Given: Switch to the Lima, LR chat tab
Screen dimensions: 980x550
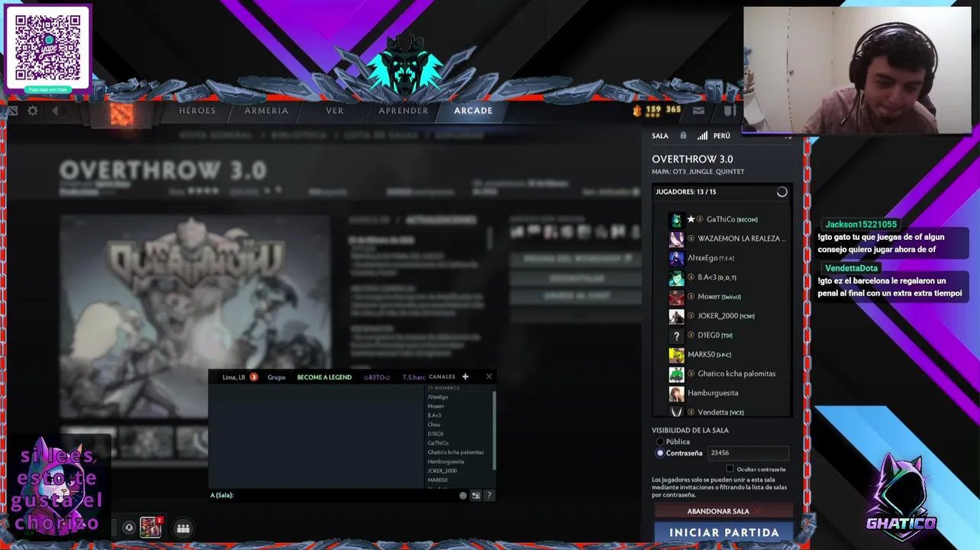Looking at the screenshot, I should 234,377.
